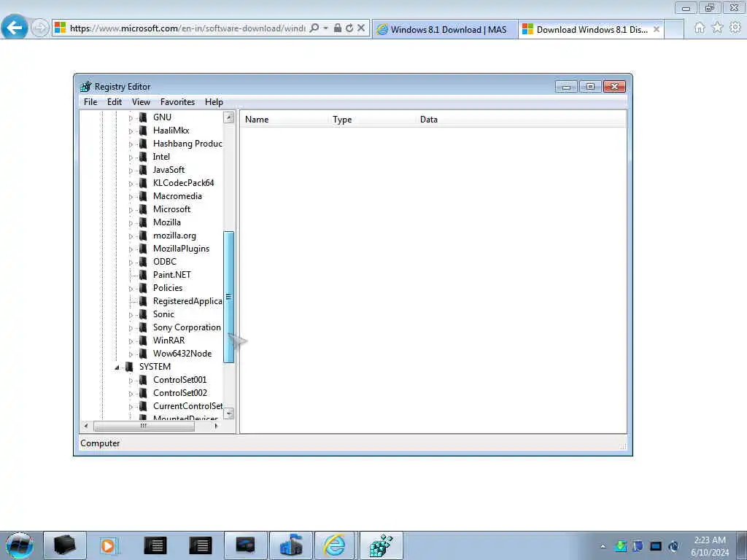The height and width of the screenshot is (560, 747).
Task: Select the ControlSet002 folder icon
Action: pos(143,393)
